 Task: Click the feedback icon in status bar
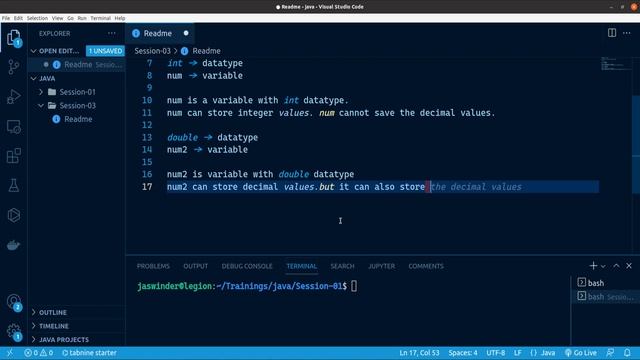pos(610,353)
